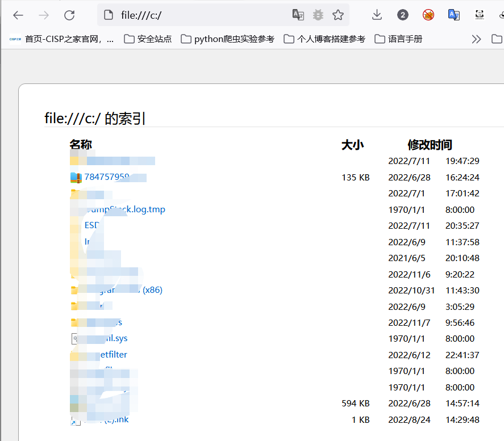Click the page info document icon

(109, 15)
